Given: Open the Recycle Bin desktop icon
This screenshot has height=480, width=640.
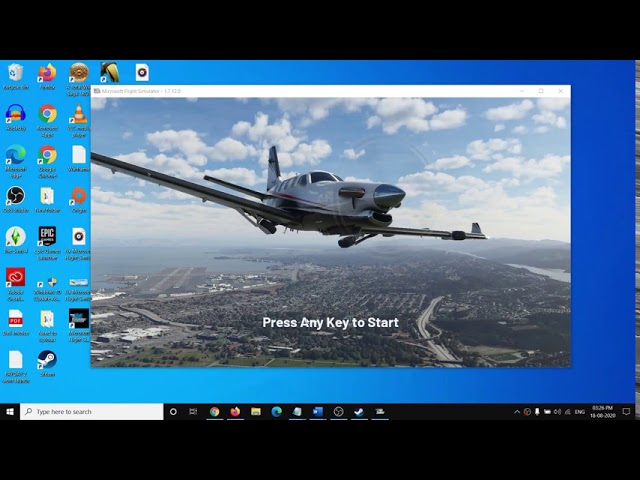Looking at the screenshot, I should click(16, 76).
